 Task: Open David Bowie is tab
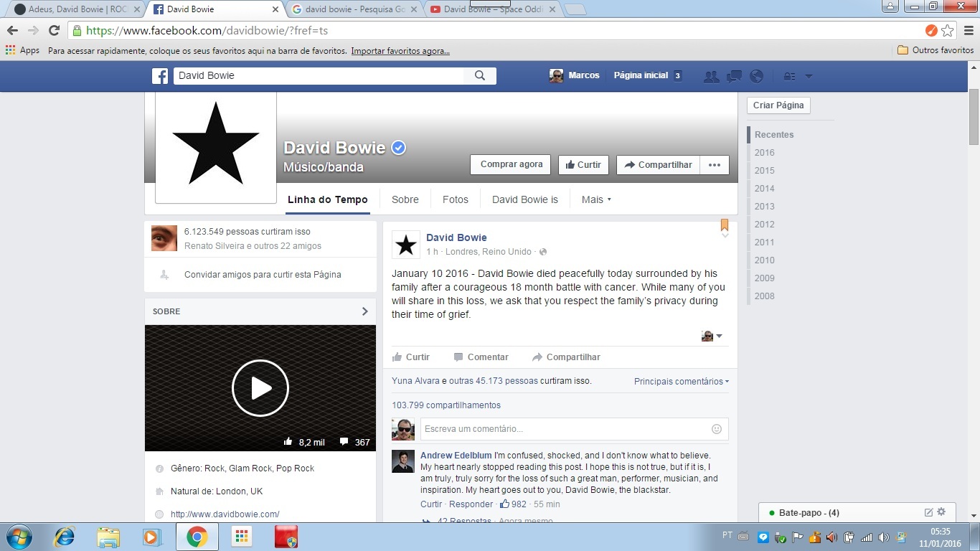click(524, 199)
